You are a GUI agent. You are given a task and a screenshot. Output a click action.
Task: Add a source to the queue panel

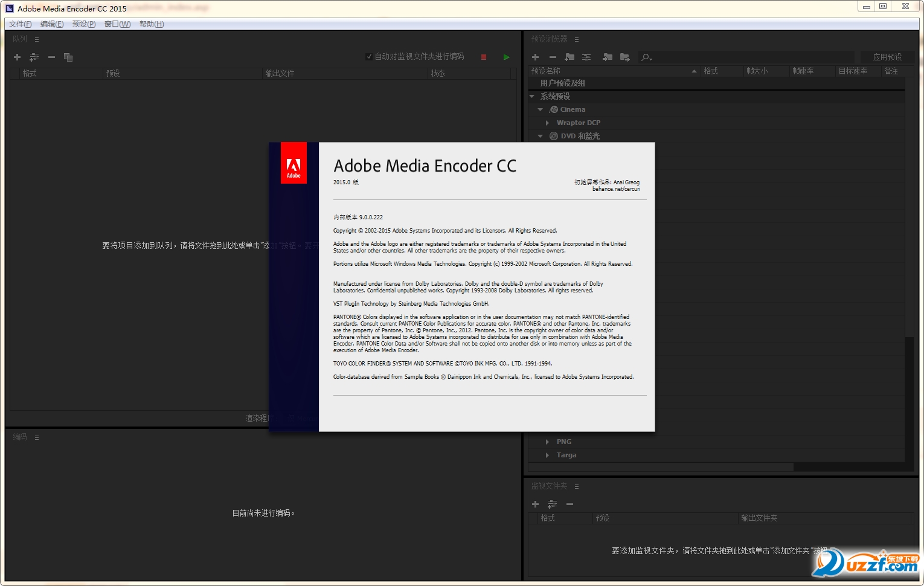[x=17, y=57]
